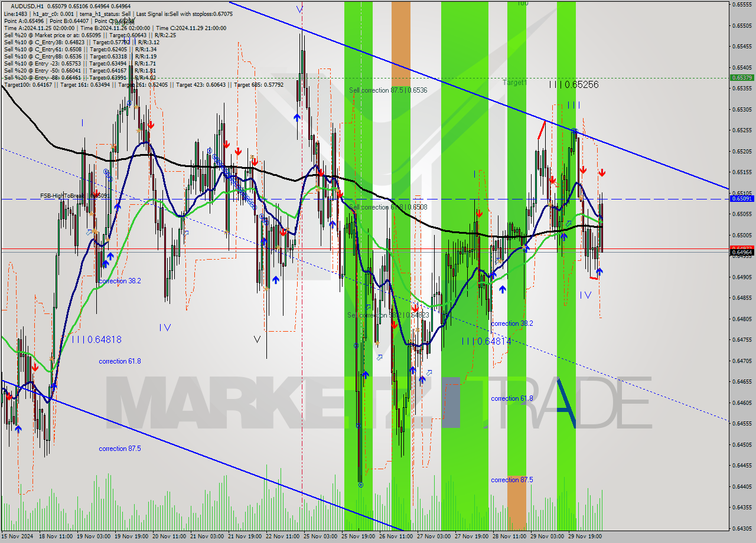
Task: Click the 0.65555 price scale label
Action: click(x=742, y=4)
